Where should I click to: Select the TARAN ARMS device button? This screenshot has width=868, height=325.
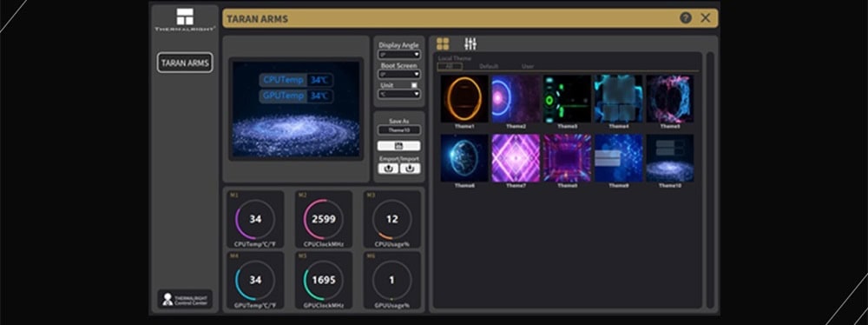pos(185,63)
